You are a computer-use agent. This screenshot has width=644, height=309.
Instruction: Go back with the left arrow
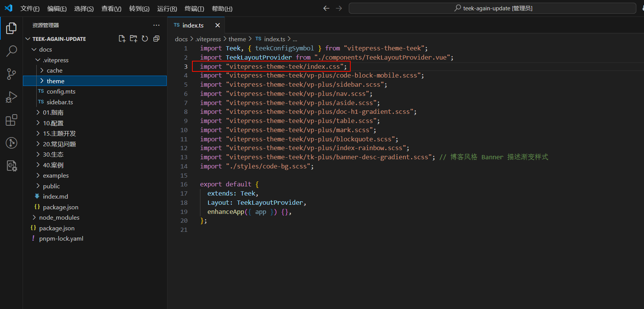tap(326, 8)
